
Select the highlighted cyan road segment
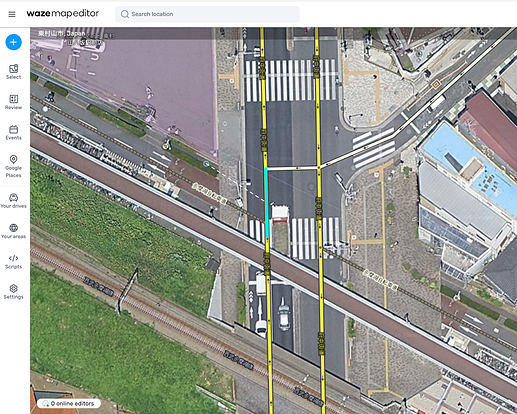pyautogui.click(x=266, y=203)
